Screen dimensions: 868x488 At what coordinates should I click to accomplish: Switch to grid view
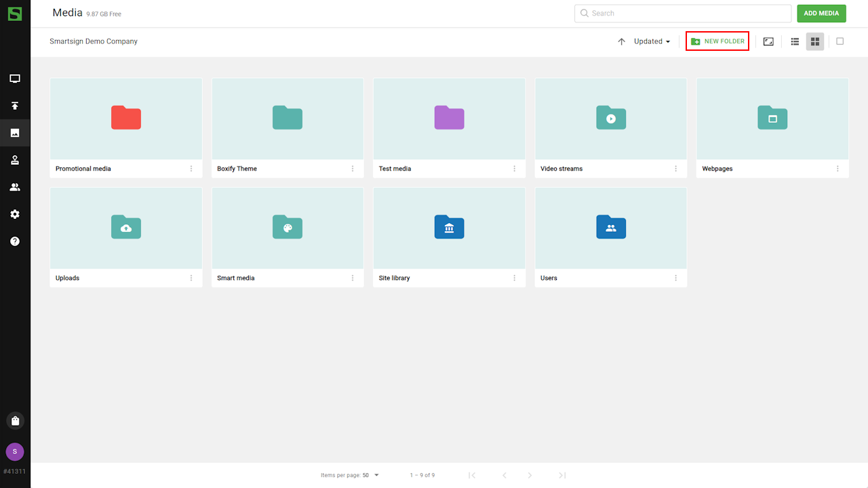point(815,41)
